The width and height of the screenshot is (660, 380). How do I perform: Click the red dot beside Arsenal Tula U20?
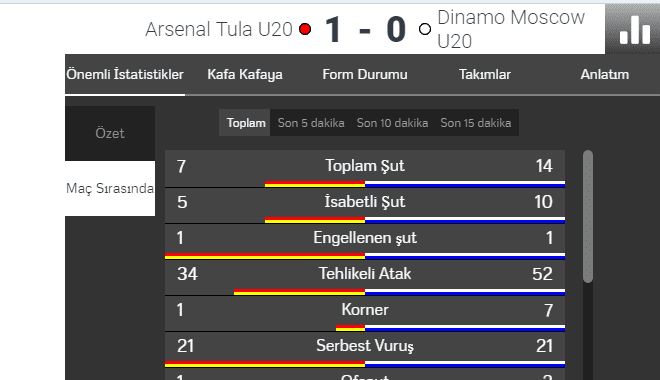click(305, 29)
